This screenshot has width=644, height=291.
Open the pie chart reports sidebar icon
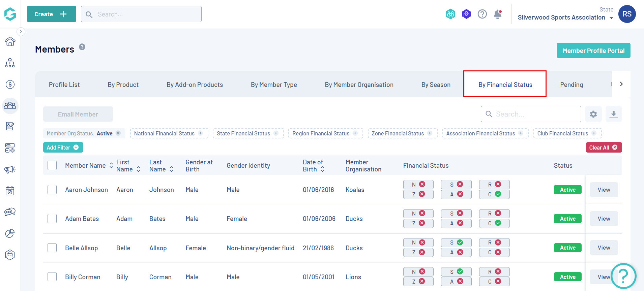tap(10, 233)
